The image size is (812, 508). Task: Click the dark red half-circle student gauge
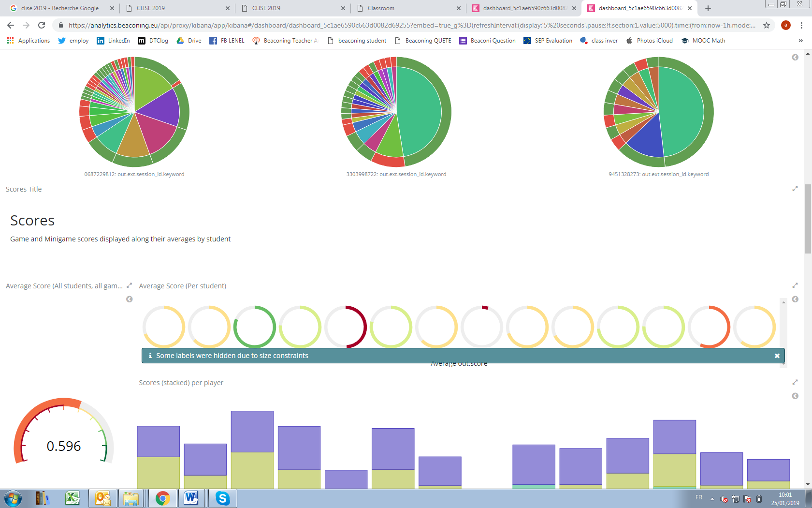[346, 327]
